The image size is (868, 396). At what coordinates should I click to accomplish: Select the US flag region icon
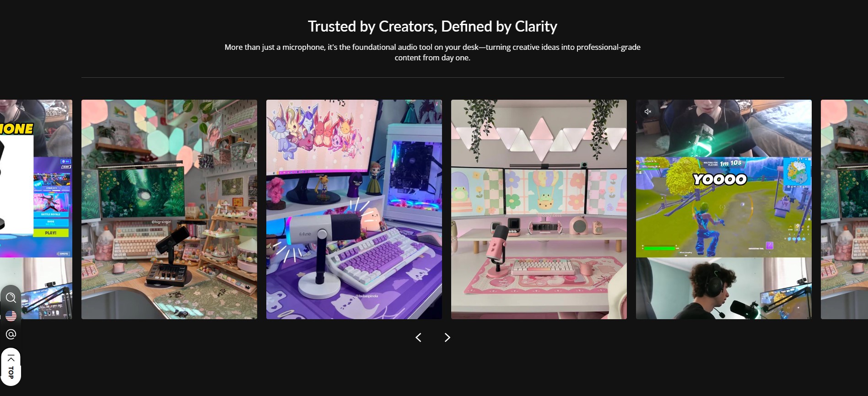(11, 316)
